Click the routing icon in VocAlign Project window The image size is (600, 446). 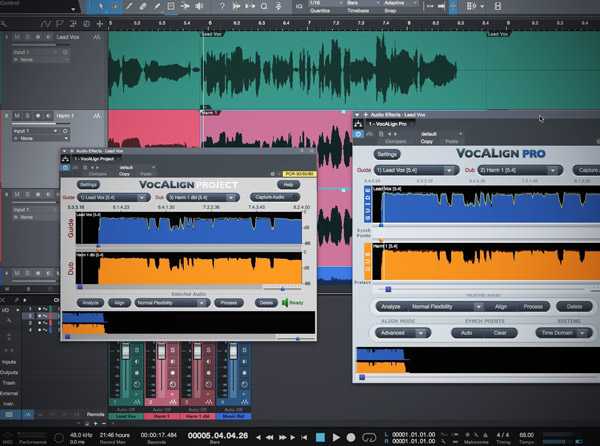(65, 159)
